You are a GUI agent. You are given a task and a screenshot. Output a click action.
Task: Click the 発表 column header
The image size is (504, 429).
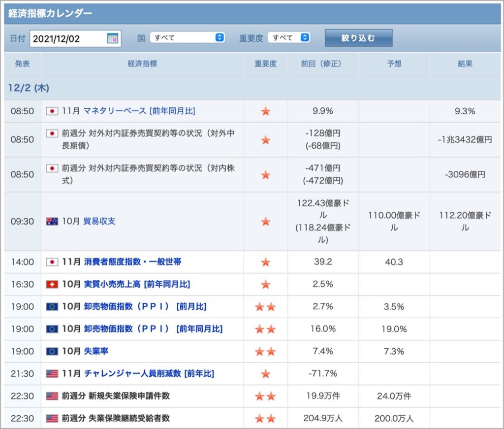pyautogui.click(x=22, y=64)
